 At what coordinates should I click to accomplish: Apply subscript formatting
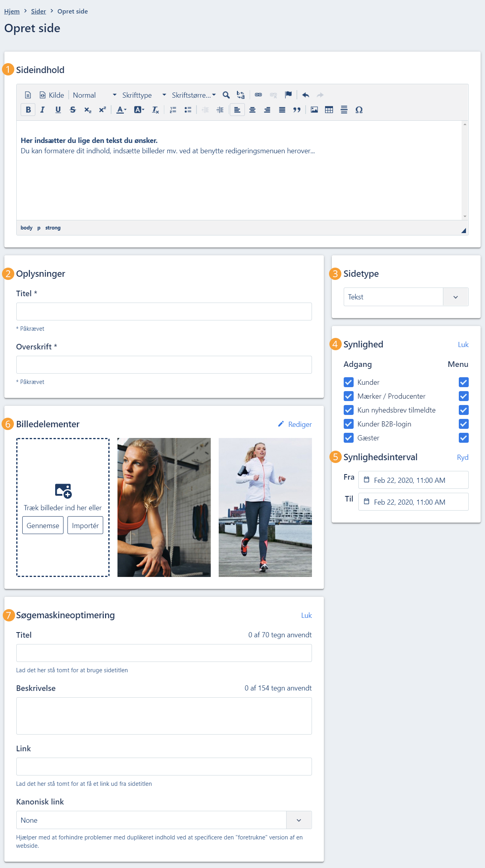point(88,110)
